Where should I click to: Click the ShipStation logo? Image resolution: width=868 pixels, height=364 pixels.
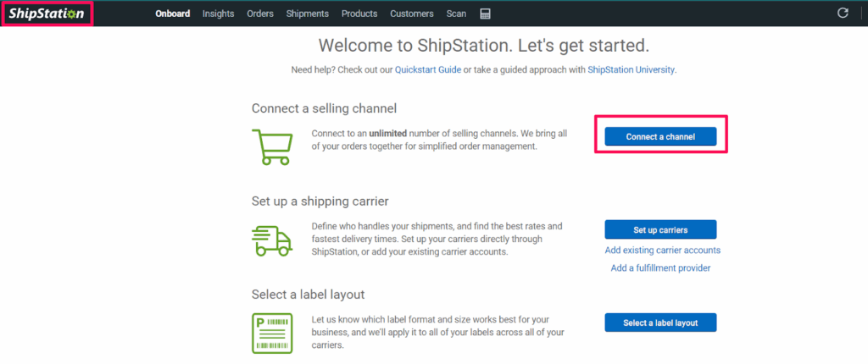coord(47,14)
